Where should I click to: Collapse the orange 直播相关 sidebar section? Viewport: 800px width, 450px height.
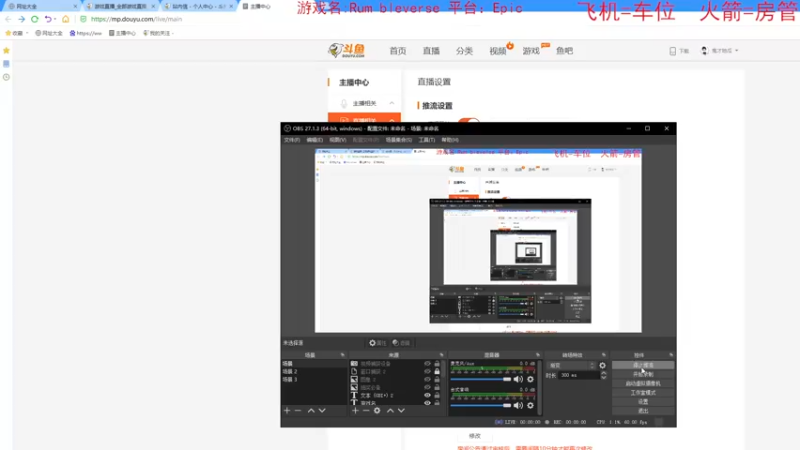point(391,119)
